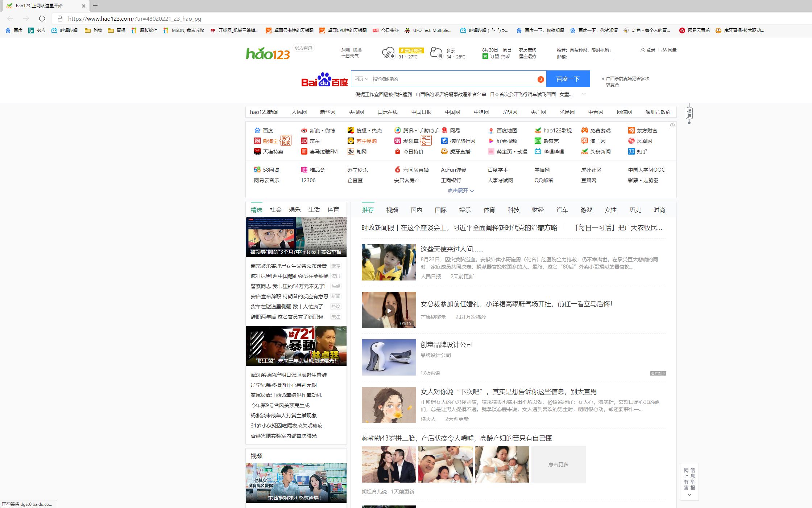Image resolution: width=812 pixels, height=508 pixels.
Task: Open site navigation settings gear icon
Action: tap(672, 125)
